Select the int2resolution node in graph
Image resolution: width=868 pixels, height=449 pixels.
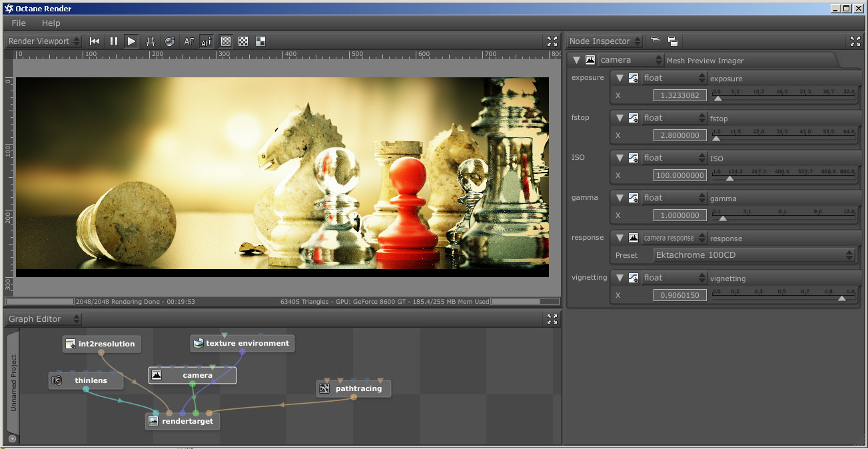pyautogui.click(x=101, y=344)
